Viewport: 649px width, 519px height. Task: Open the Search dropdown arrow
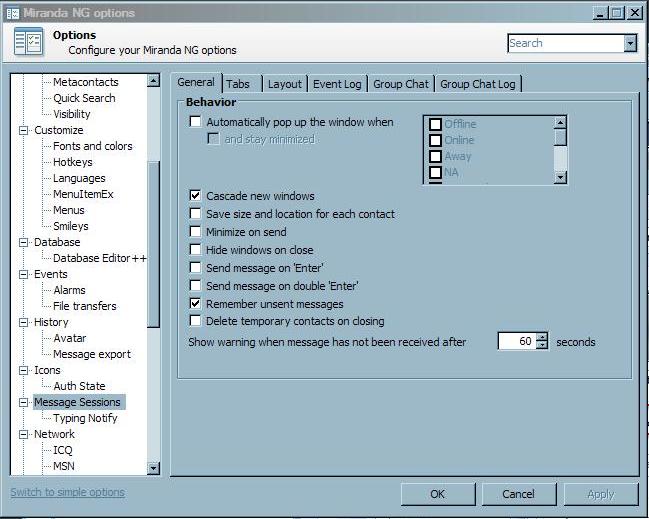(x=630, y=43)
